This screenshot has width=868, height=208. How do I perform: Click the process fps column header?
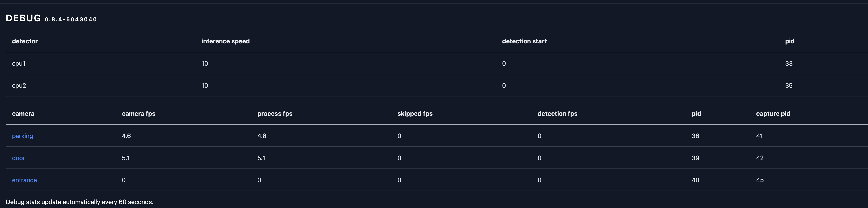tap(275, 114)
